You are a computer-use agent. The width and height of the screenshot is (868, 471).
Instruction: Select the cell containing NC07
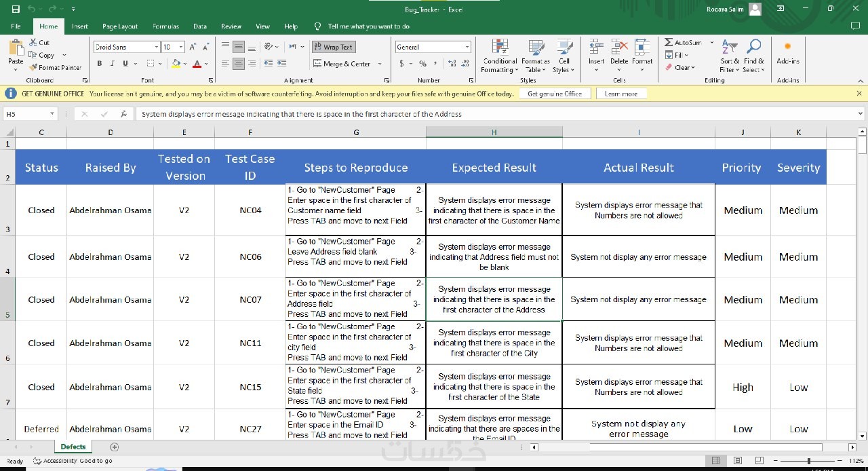click(250, 299)
